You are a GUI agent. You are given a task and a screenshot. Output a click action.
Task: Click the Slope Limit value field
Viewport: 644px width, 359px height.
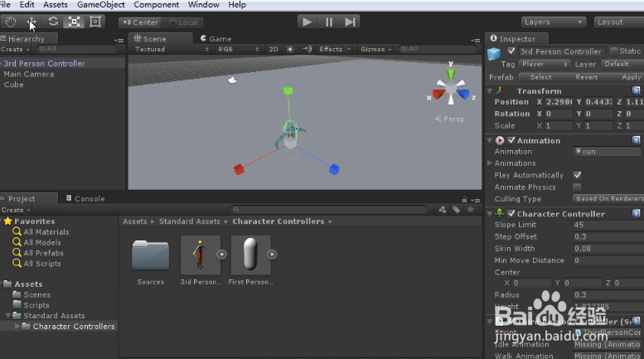608,225
